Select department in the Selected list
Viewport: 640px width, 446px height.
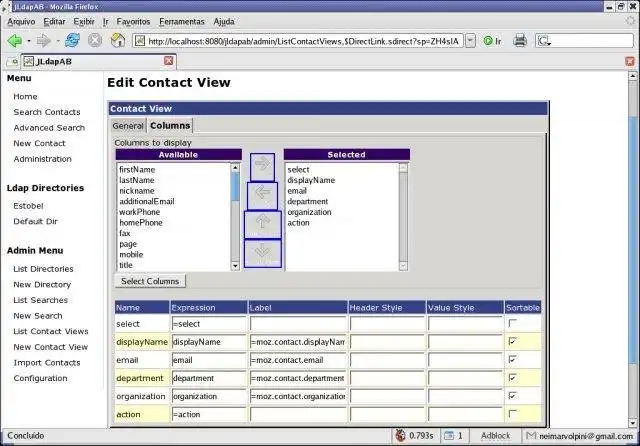point(307,201)
